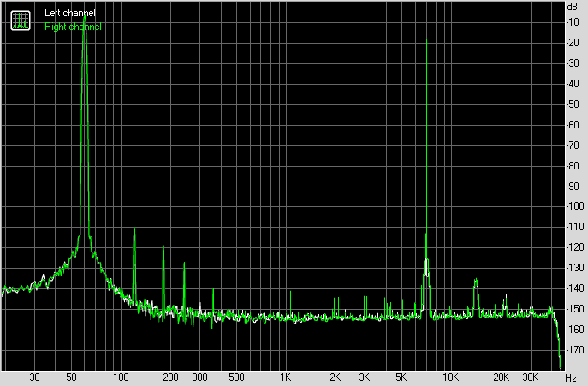Click the -170 dB axis value
This screenshot has height=386, width=588.
(x=575, y=349)
